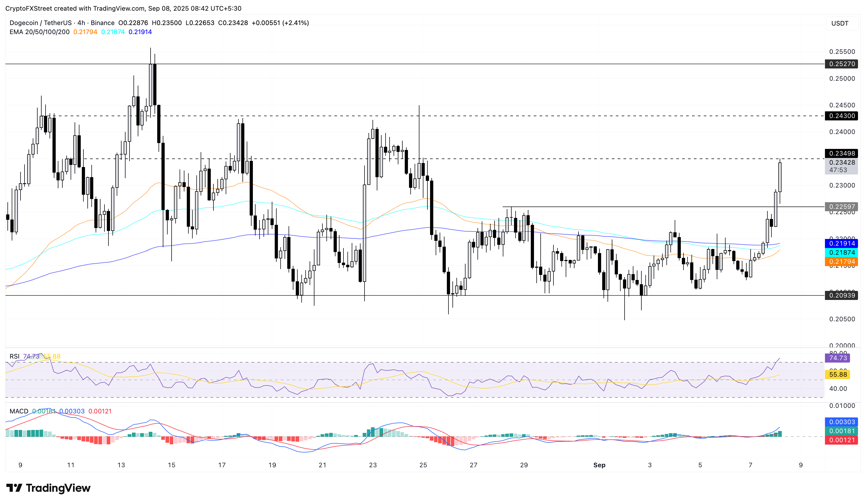The image size is (866, 504).
Task: Click the cyan 0.21874 EMA price tag
Action: [x=841, y=253]
